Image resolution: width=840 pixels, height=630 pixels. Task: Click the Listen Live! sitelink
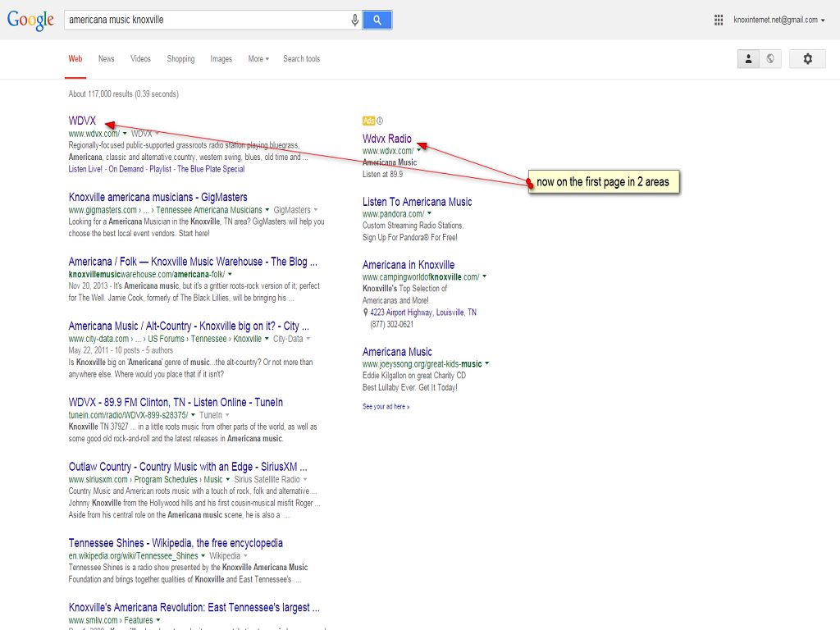(85, 169)
